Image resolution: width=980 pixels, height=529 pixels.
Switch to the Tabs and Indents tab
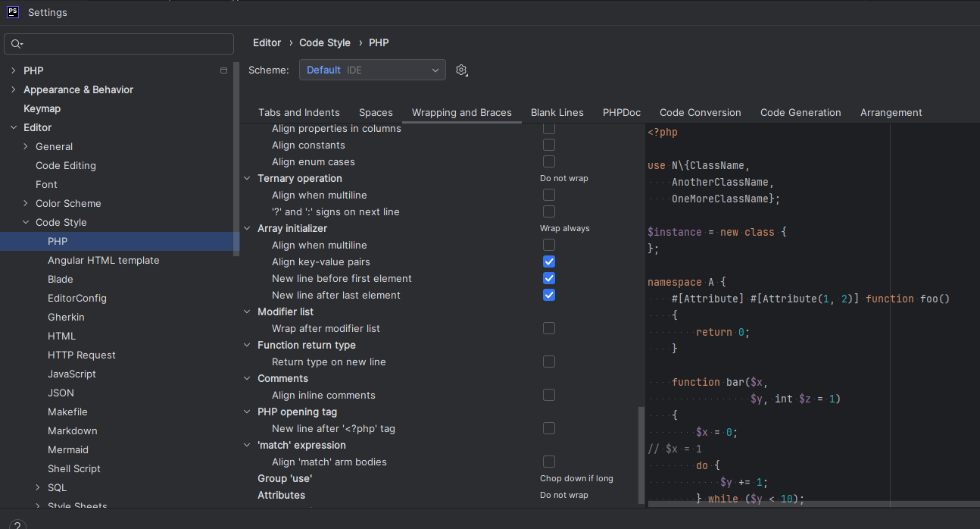point(298,112)
